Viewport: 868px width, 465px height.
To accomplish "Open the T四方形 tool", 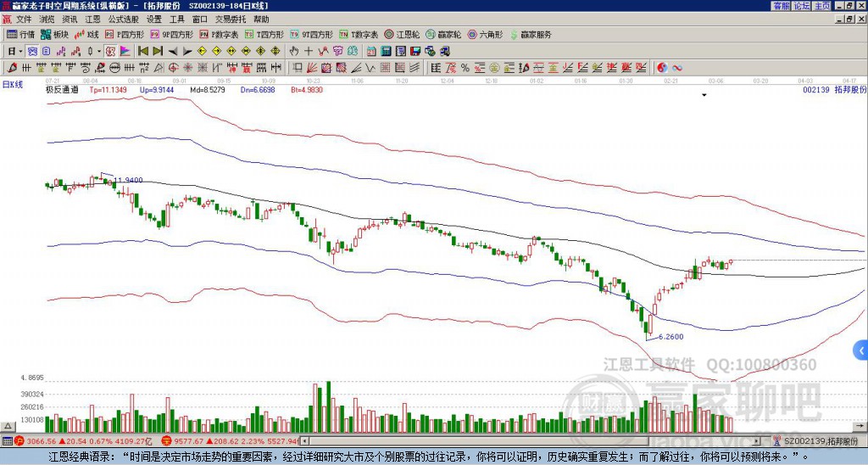I will point(264,34).
